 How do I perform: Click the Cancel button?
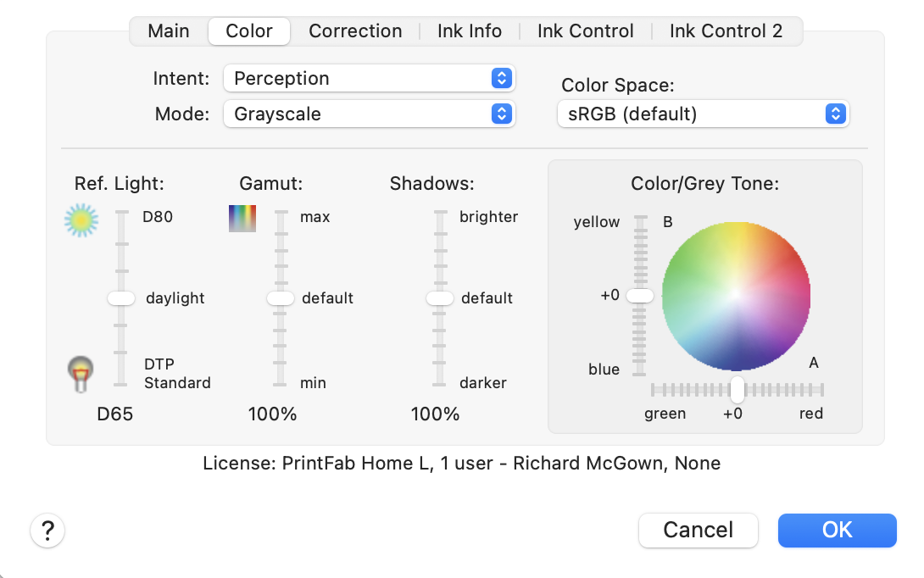coord(698,531)
